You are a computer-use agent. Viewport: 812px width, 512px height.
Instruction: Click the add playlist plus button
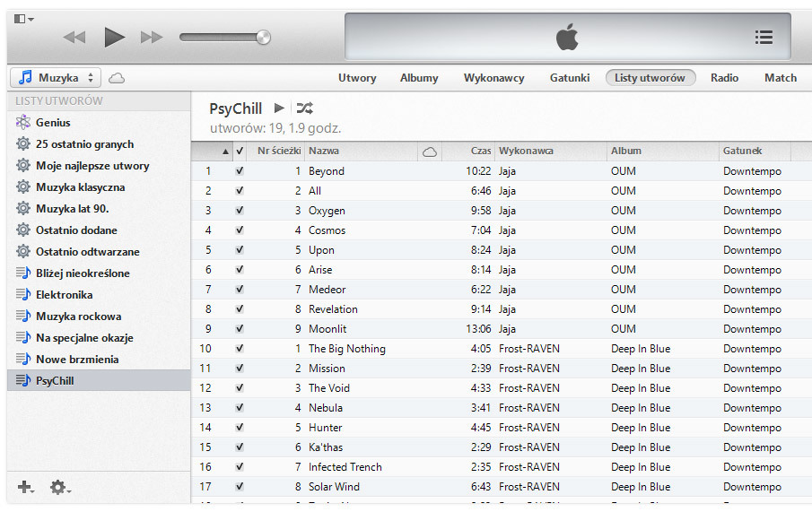[25, 487]
